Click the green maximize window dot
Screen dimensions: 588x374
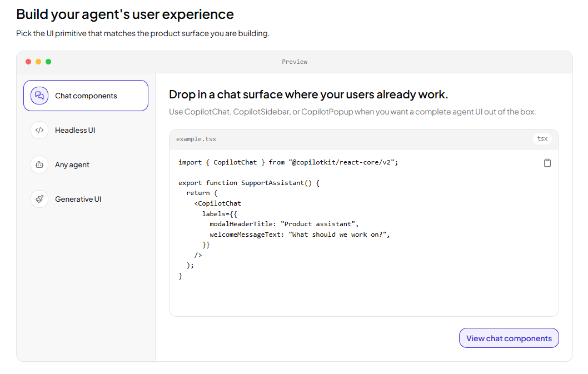pos(48,62)
